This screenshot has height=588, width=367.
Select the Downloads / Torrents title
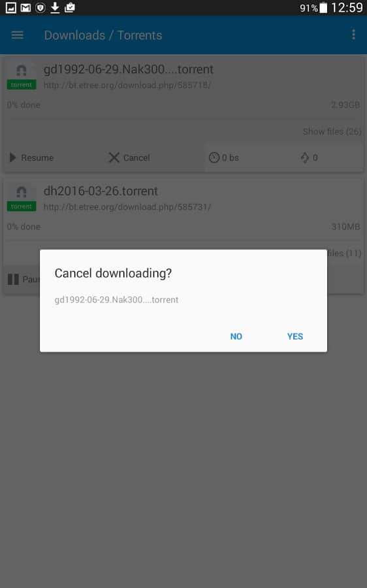click(103, 35)
